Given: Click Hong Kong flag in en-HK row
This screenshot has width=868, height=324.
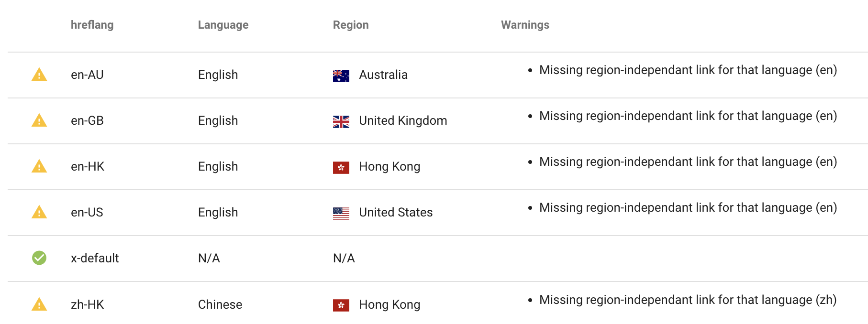Looking at the screenshot, I should (x=341, y=168).
